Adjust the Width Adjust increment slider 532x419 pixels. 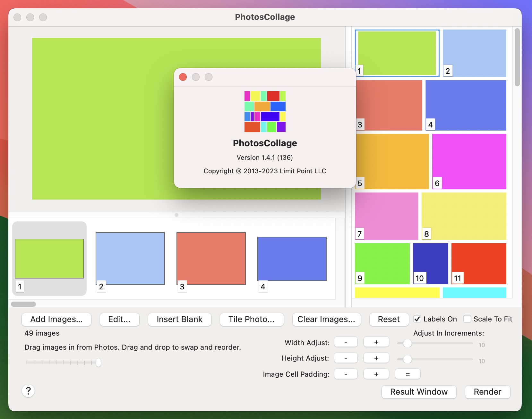coord(435,343)
